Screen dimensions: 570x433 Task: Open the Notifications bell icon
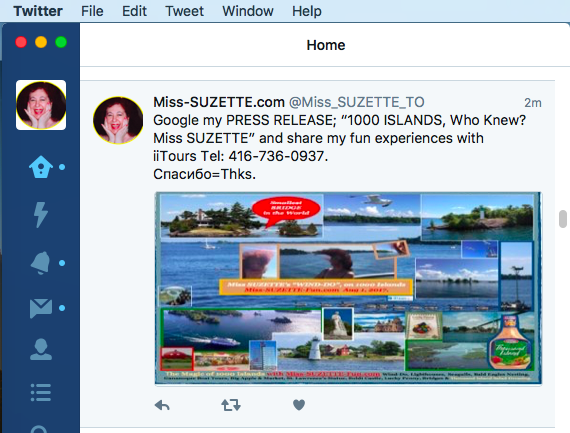41,262
